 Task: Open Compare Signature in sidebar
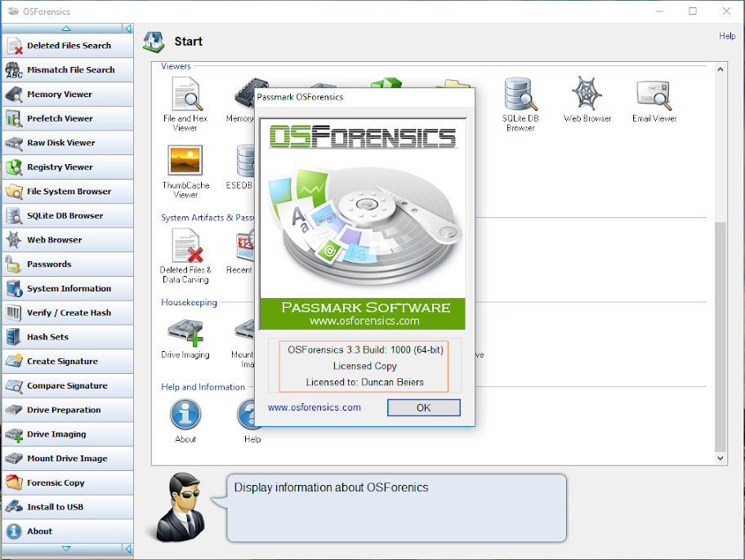[x=67, y=385]
